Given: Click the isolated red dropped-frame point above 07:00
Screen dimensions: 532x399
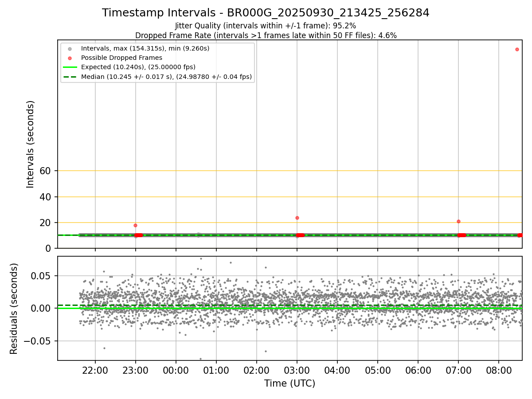Looking at the screenshot, I should (458, 221).
